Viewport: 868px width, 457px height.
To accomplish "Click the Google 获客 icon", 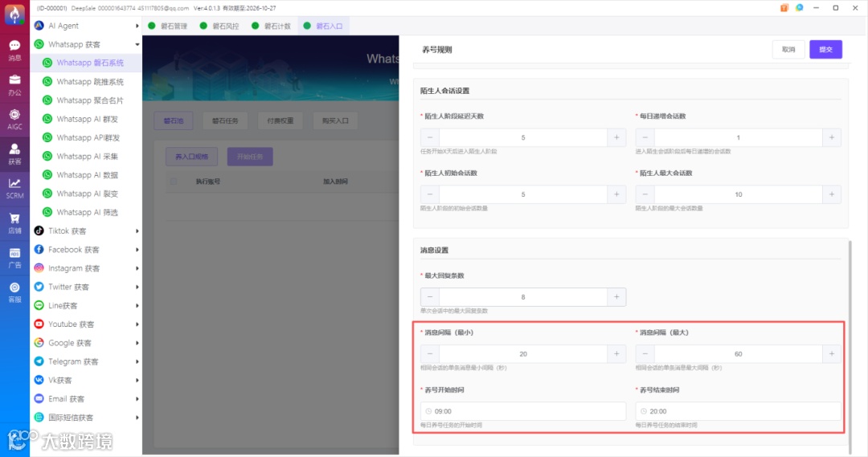I will [39, 342].
